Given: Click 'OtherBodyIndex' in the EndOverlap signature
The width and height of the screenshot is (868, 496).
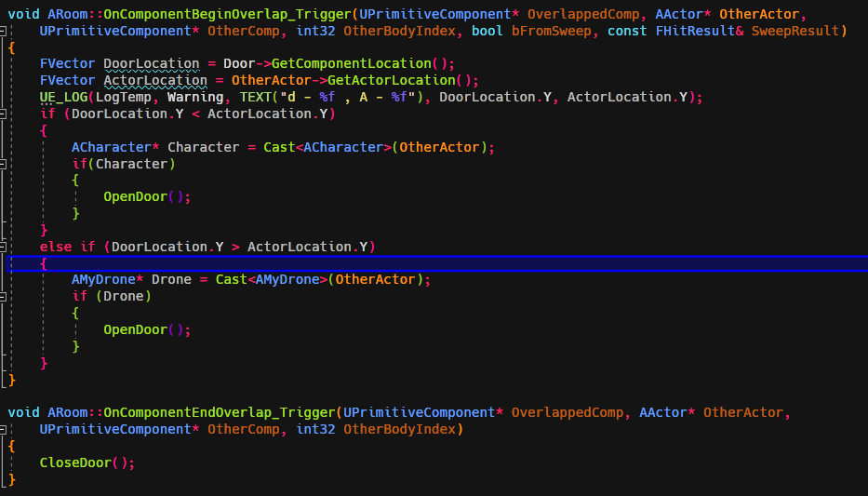Looking at the screenshot, I should coord(399,430).
